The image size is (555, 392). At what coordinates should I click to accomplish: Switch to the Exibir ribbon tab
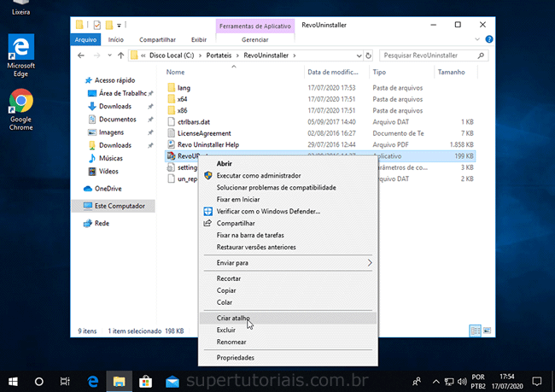(198, 39)
